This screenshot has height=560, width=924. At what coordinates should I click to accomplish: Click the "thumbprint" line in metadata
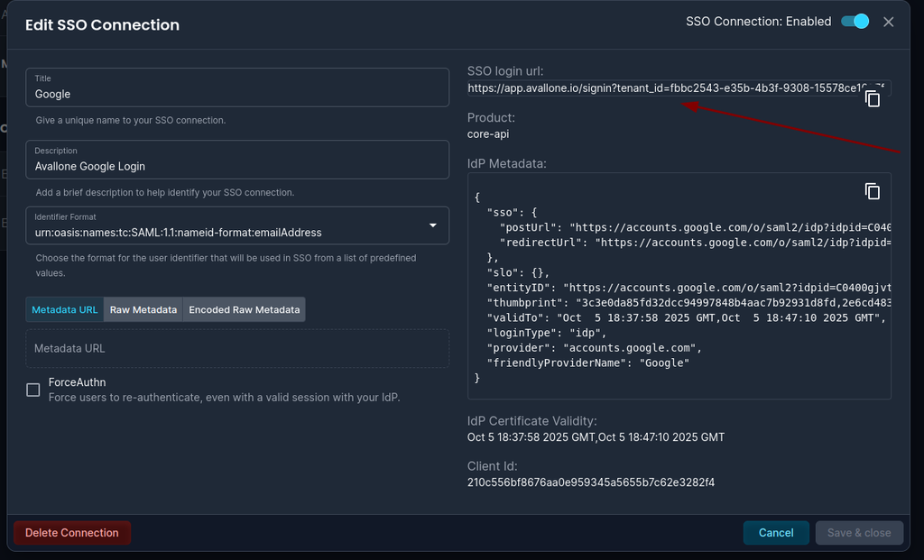click(688, 303)
